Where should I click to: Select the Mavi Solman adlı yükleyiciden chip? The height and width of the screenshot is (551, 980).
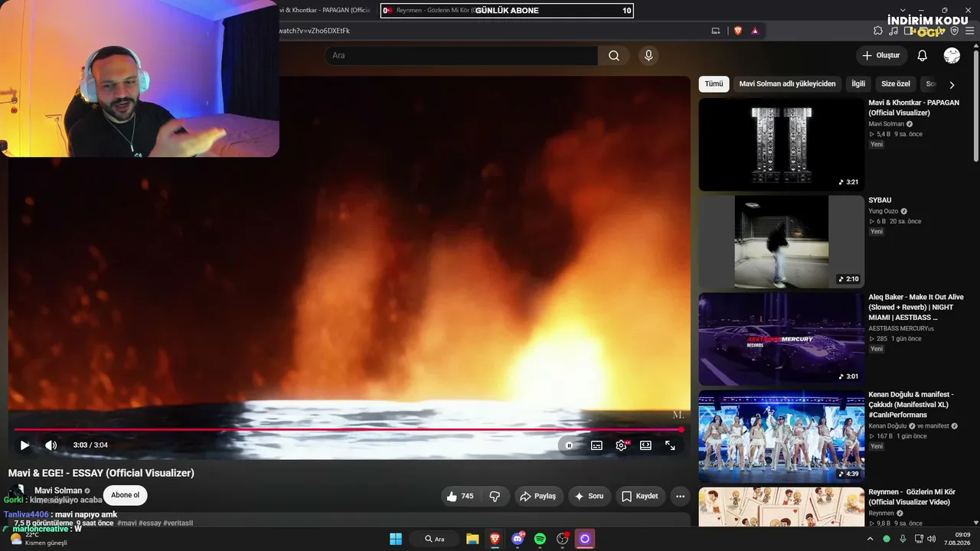coord(788,84)
